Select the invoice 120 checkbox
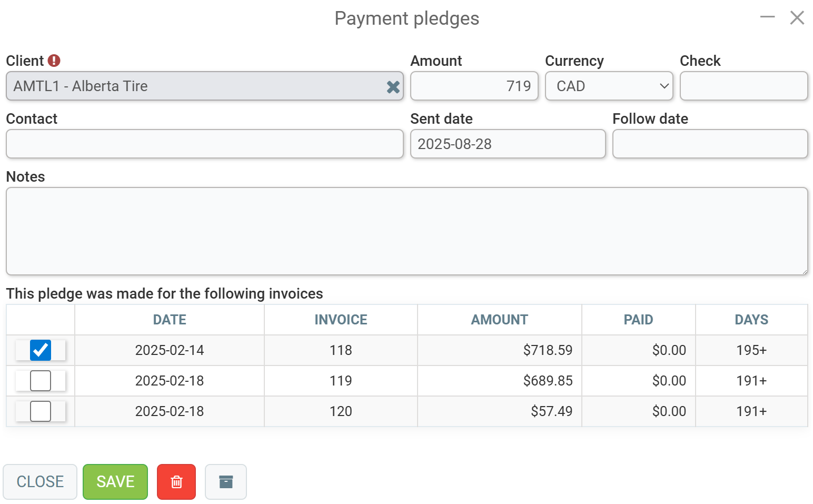813x504 pixels. coord(41,411)
